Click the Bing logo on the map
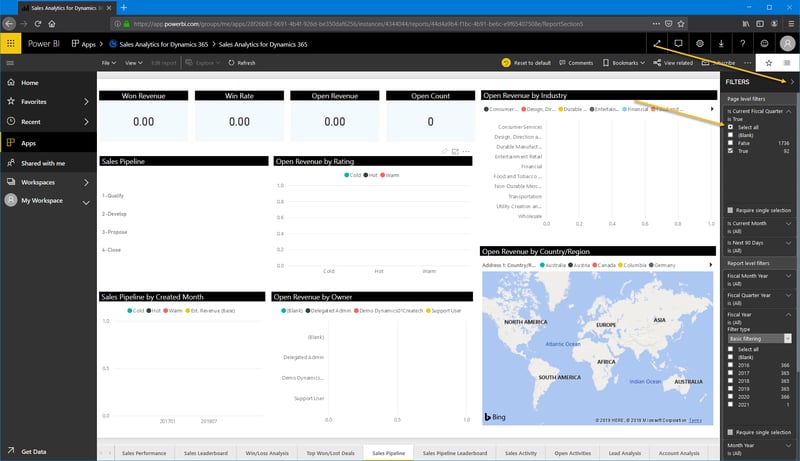 495,417
